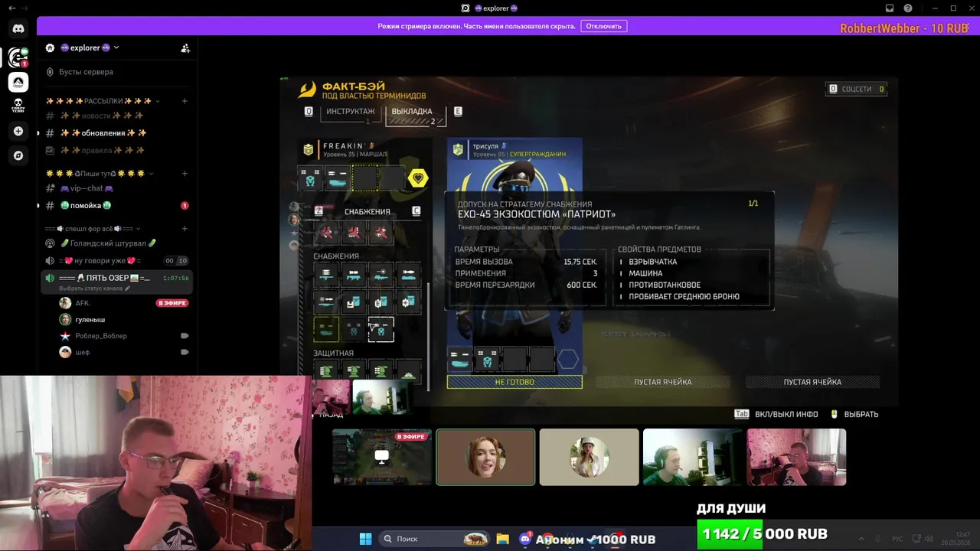Open webcam tile of man with headset
This screenshot has height=551, width=980.
click(692, 457)
